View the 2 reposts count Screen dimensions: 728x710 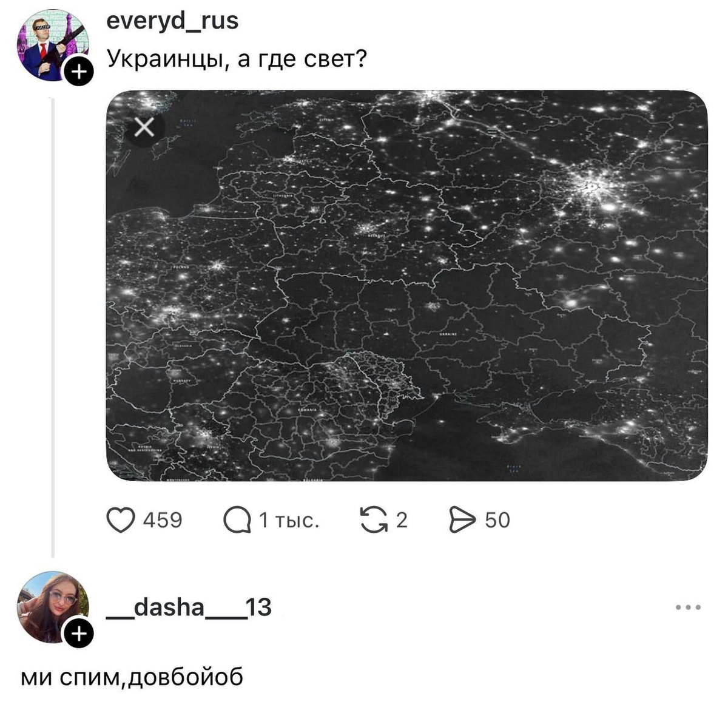402,521
